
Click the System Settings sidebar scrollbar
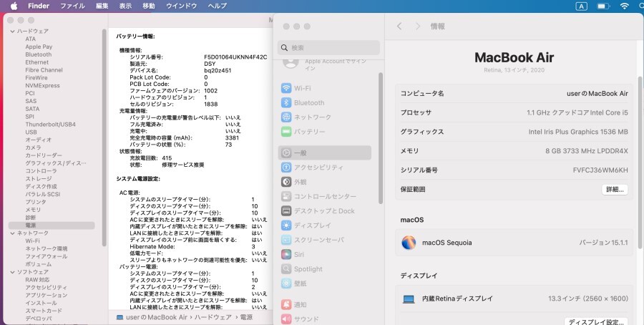click(x=381, y=138)
